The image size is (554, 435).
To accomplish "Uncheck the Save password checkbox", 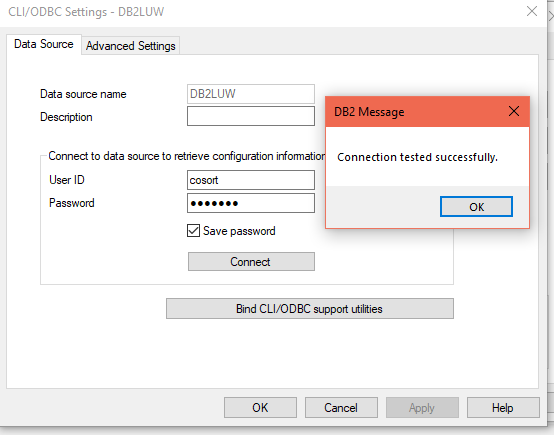I will (x=193, y=231).
